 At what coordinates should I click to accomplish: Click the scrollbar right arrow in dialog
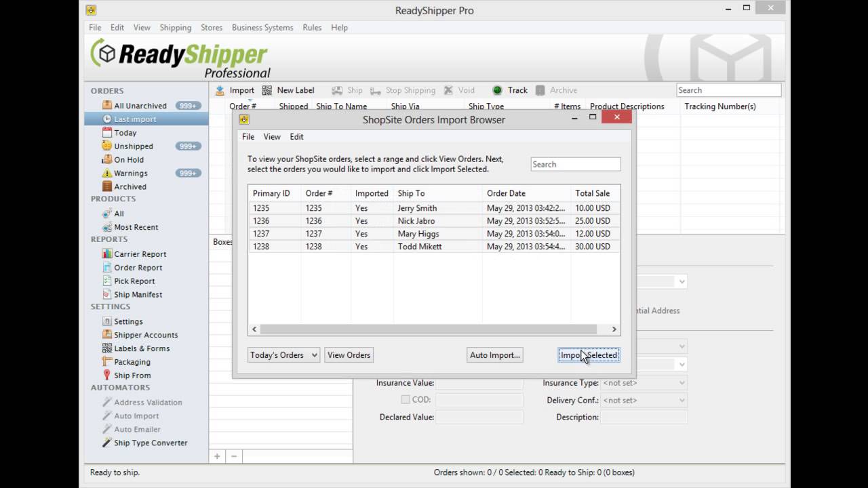pyautogui.click(x=614, y=329)
